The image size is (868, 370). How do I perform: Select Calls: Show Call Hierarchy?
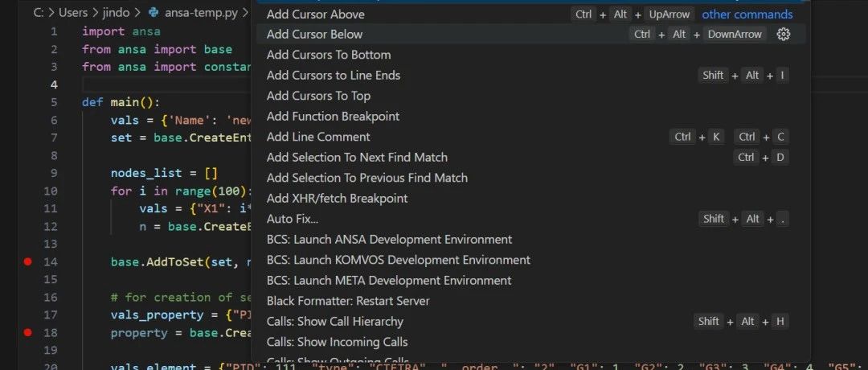(x=531, y=321)
